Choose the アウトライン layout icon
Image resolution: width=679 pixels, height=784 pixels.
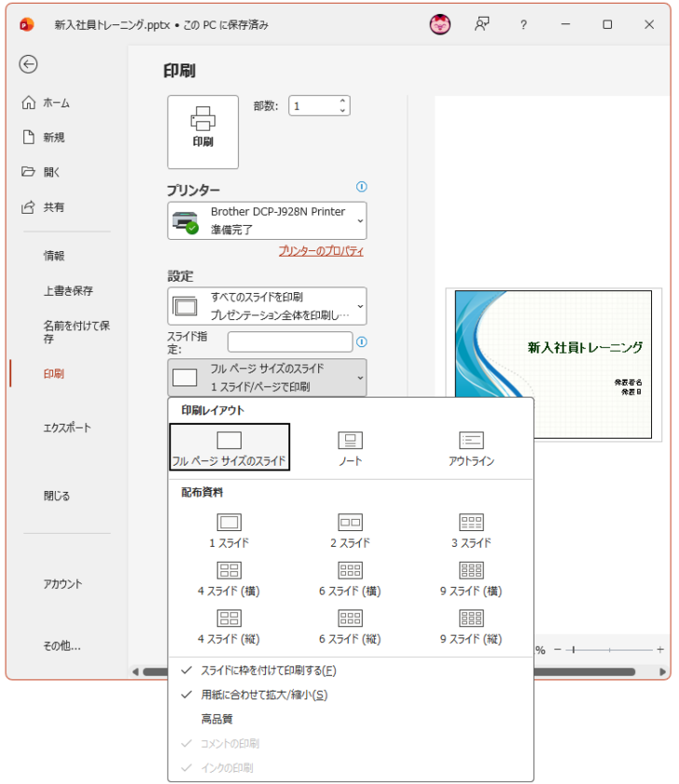pyautogui.click(x=471, y=441)
